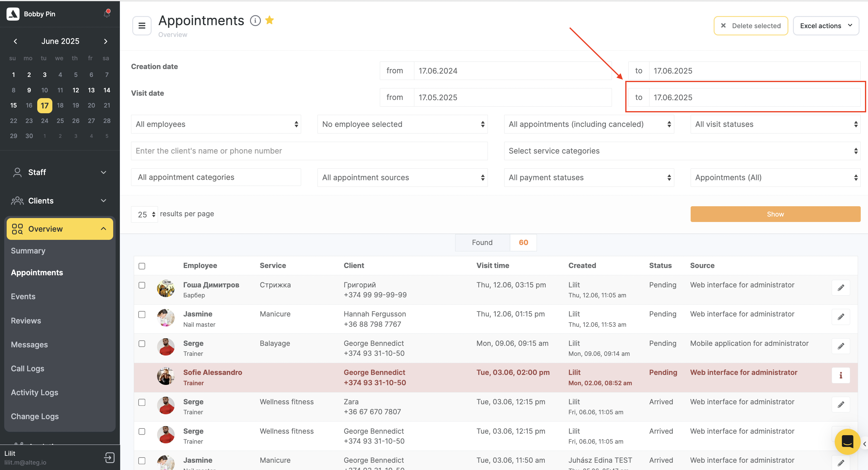Open the All appointment sources dropdown

[x=402, y=177]
